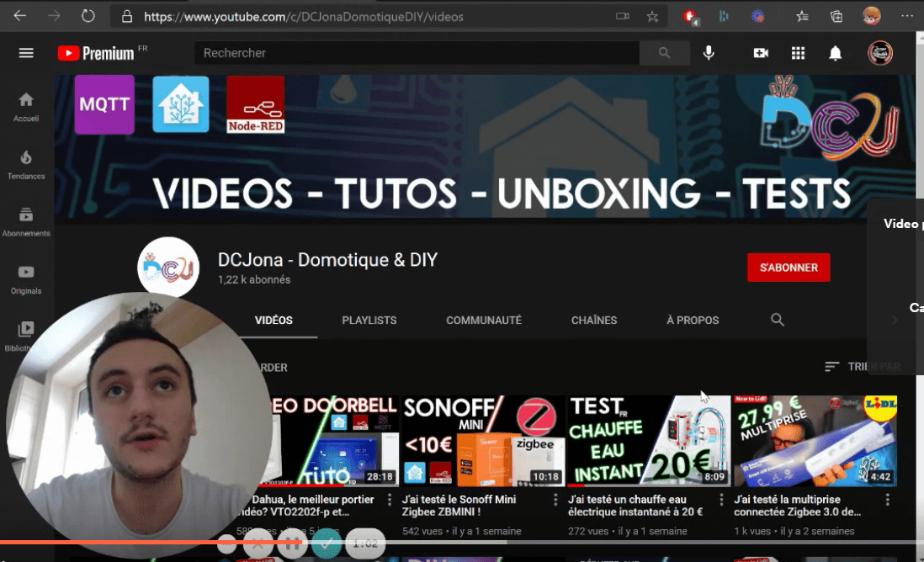The width and height of the screenshot is (924, 562).
Task: Click the DCJona channel avatar
Action: pyautogui.click(x=168, y=268)
